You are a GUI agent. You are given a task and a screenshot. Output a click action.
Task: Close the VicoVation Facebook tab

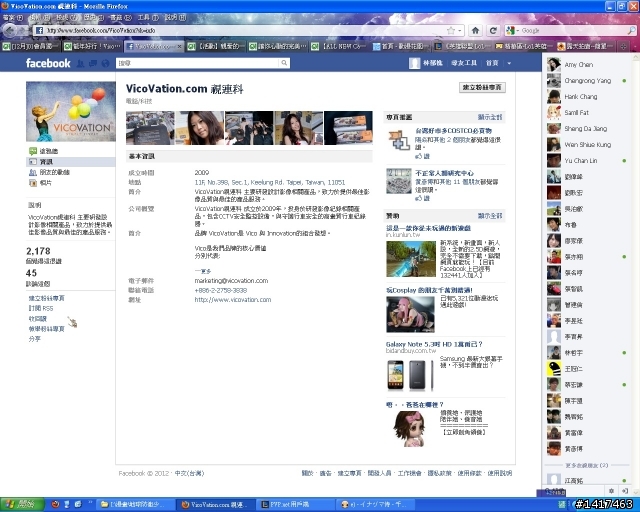(x=179, y=47)
